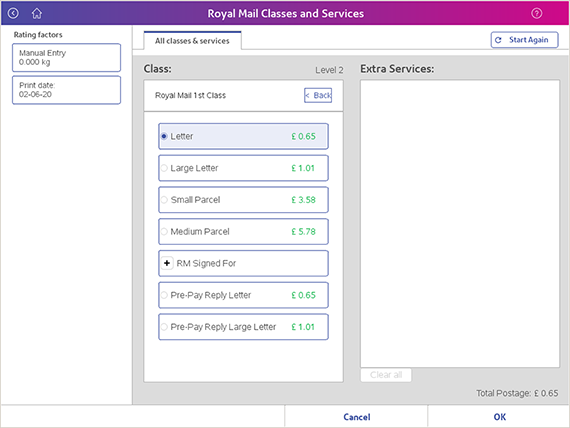Confirm with the OK button
Screen dimensions: 570x428
point(499,417)
